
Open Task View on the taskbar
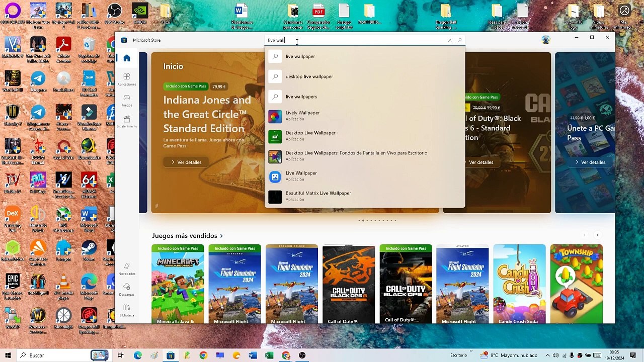[x=121, y=355]
